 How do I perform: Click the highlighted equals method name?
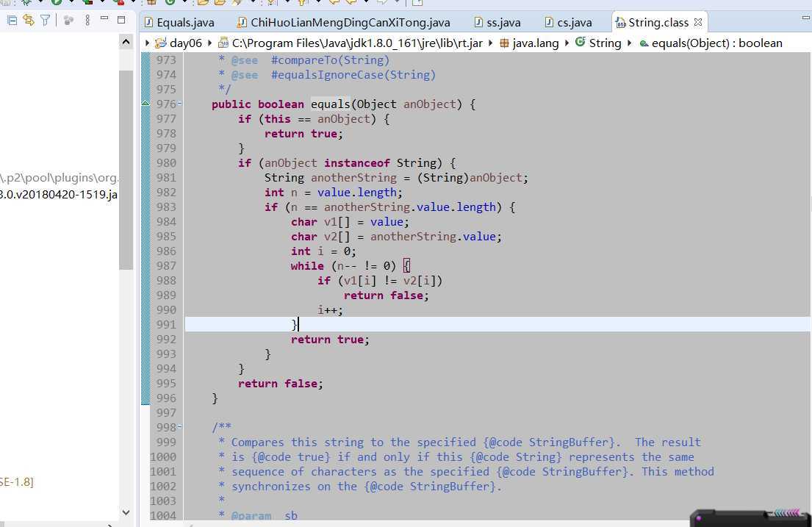tap(331, 104)
